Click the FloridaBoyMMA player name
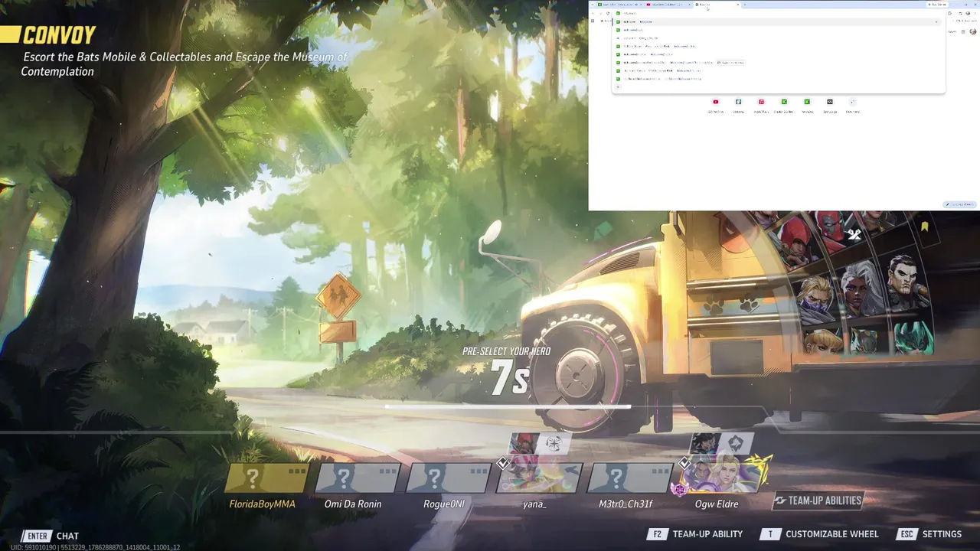The image size is (980, 551). 263,504
